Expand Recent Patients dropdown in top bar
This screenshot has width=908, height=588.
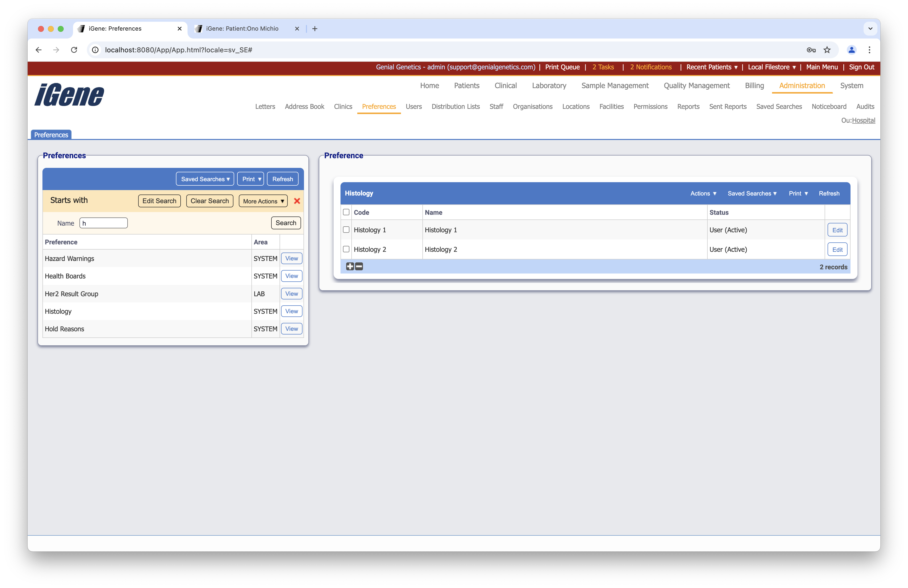[712, 67]
